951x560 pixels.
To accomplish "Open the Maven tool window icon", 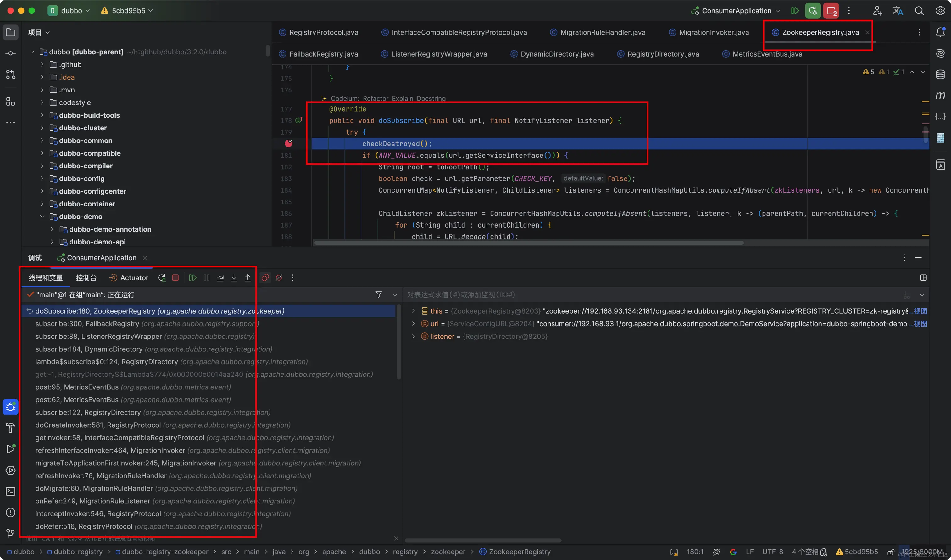I will 940,96.
